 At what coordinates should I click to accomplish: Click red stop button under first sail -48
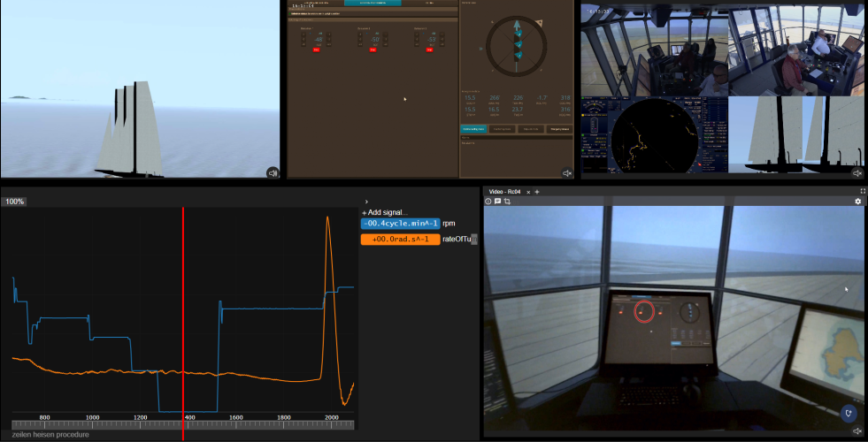pos(317,50)
